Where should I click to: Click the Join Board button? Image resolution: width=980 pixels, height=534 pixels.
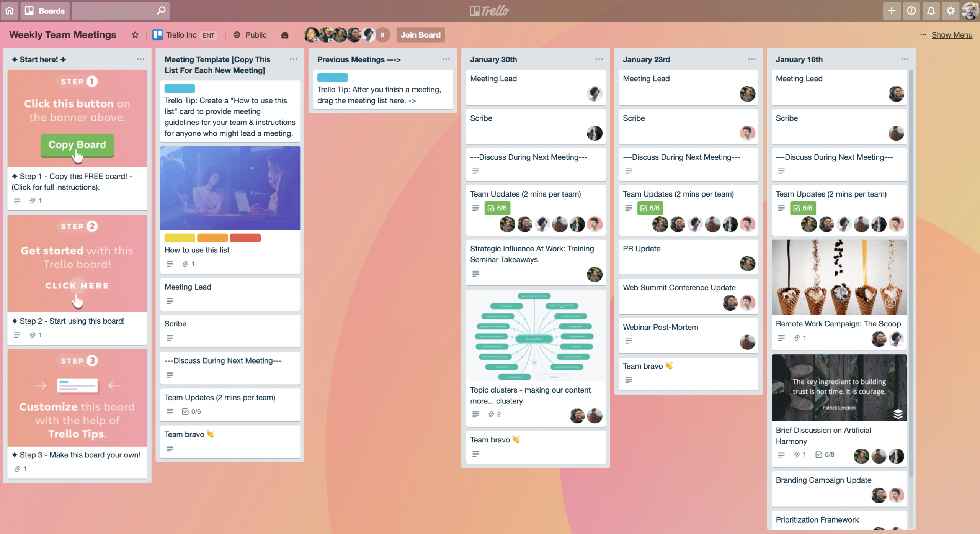pyautogui.click(x=421, y=34)
